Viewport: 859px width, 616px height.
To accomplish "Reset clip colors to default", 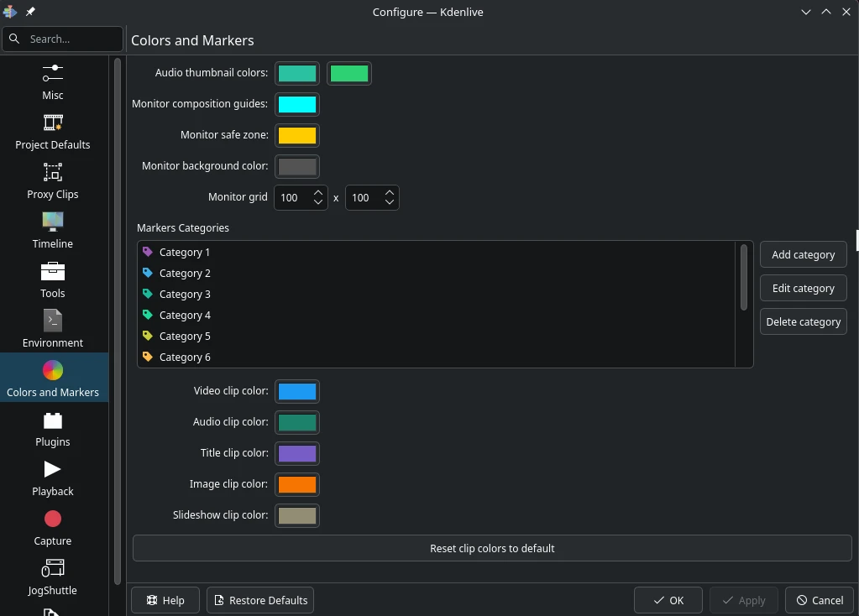I will (x=492, y=548).
